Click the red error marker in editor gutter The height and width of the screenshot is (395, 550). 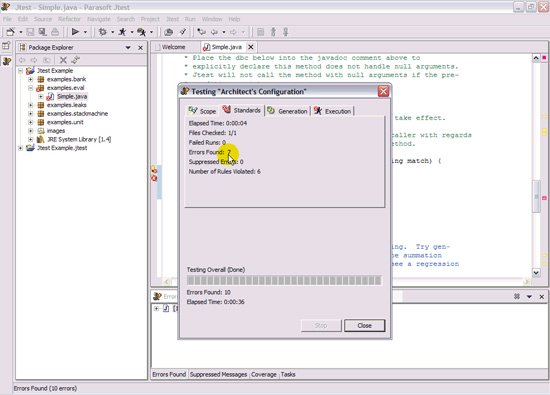[x=154, y=178]
